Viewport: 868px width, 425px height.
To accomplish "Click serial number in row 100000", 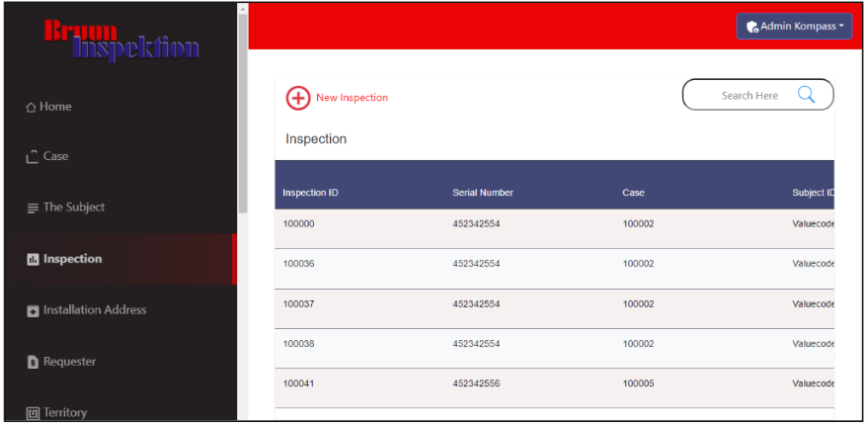I will tap(476, 224).
